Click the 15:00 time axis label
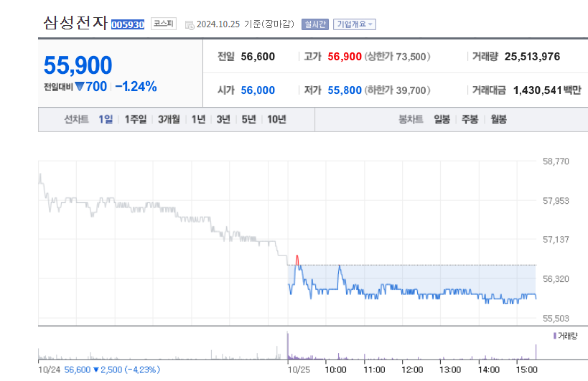Image resolution: width=588 pixels, height=381 pixels. tap(526, 370)
